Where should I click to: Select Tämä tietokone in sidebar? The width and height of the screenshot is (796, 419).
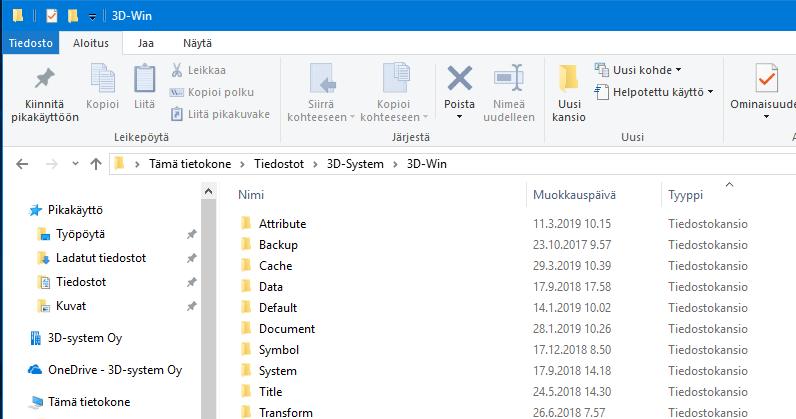point(89,402)
